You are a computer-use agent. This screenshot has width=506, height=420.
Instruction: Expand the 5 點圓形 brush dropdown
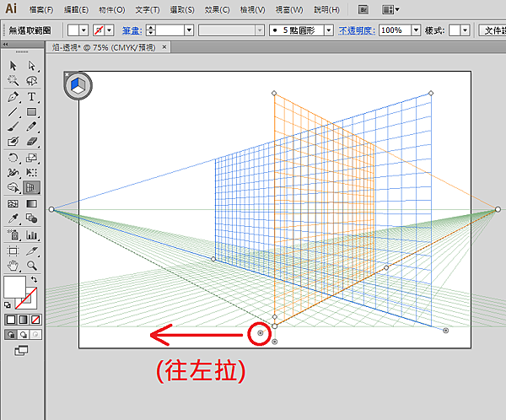pos(329,30)
